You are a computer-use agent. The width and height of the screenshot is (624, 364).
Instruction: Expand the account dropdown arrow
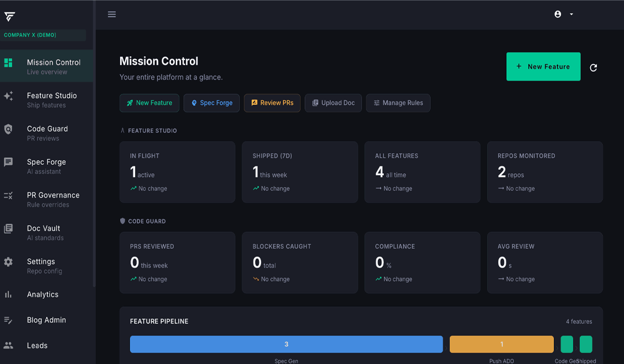click(571, 15)
